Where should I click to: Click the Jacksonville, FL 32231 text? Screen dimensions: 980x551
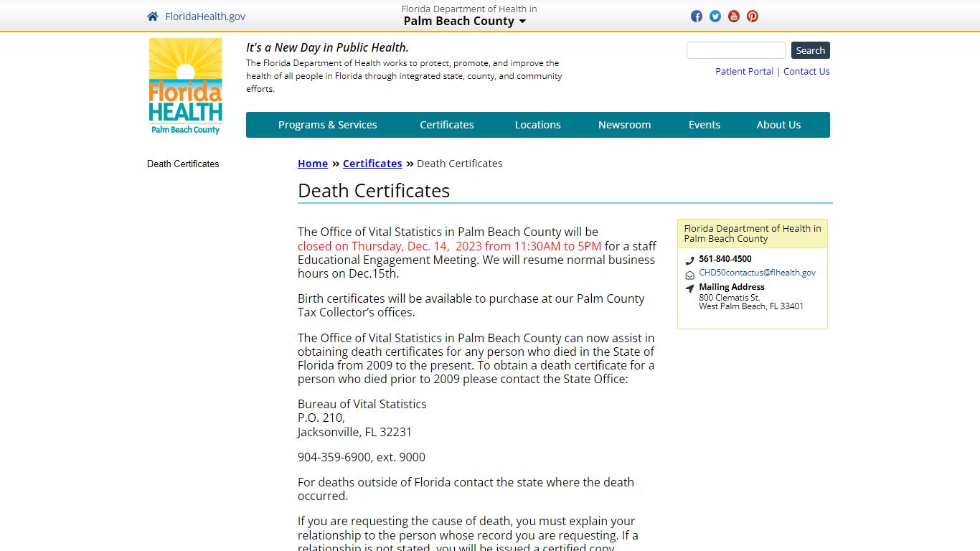[355, 432]
